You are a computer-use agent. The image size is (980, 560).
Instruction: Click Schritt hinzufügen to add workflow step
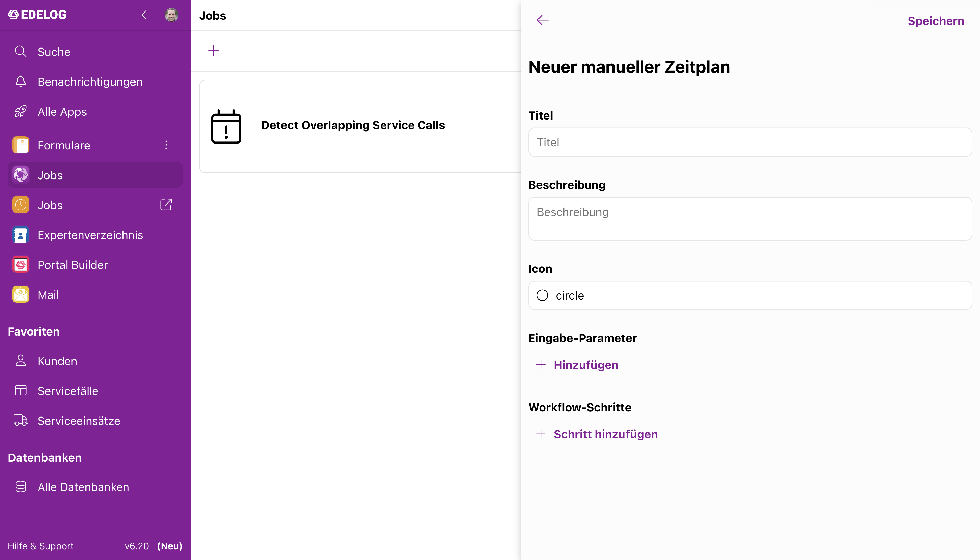[x=597, y=434]
